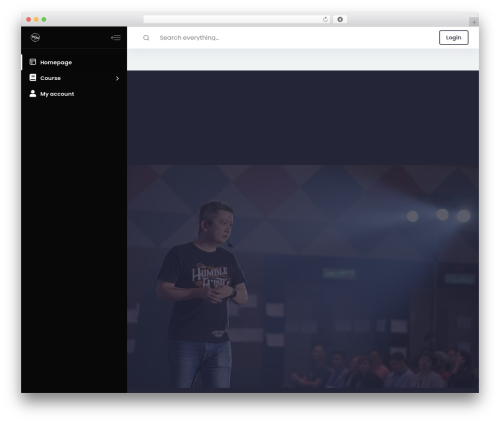Click the Login button
The image size is (500, 423).
pyautogui.click(x=454, y=37)
